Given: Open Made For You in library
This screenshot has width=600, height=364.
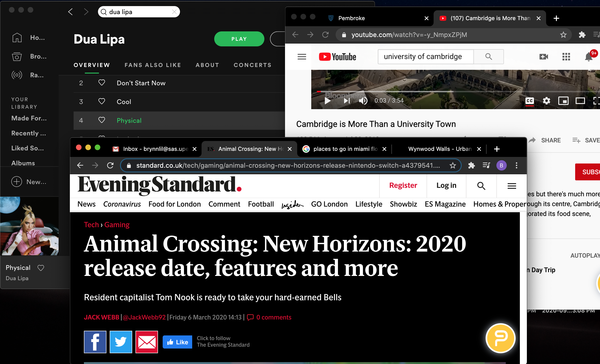Looking at the screenshot, I should click(29, 118).
